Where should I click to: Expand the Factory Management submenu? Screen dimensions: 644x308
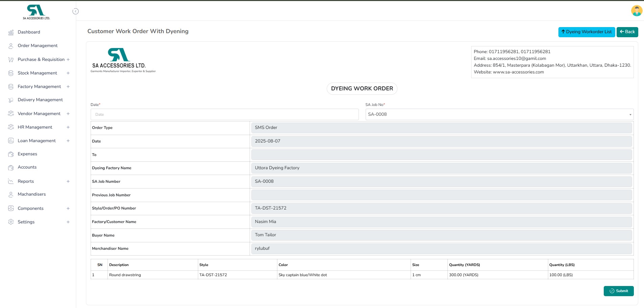pyautogui.click(x=68, y=87)
